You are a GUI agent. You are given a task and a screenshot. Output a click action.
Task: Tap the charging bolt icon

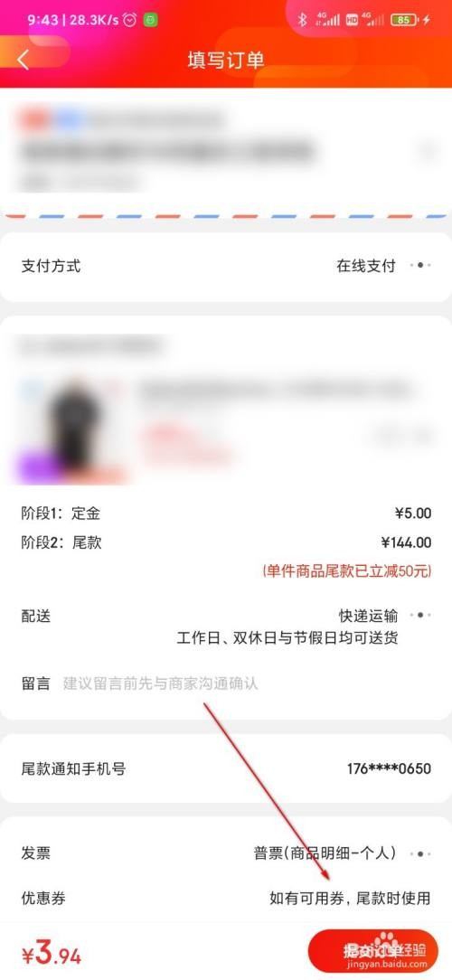click(427, 20)
